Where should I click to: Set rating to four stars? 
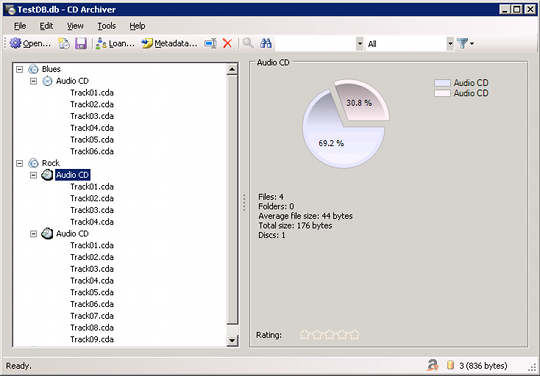point(342,335)
